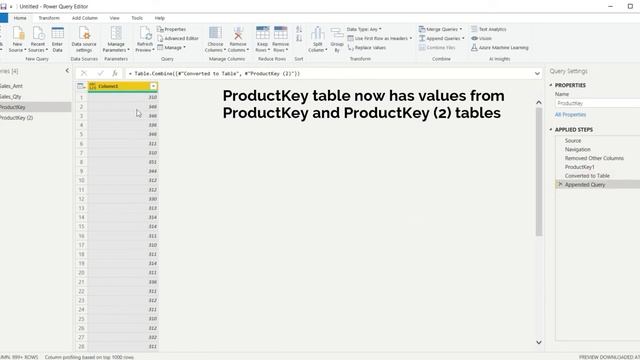Cancel the formula bar edit

click(x=84, y=73)
